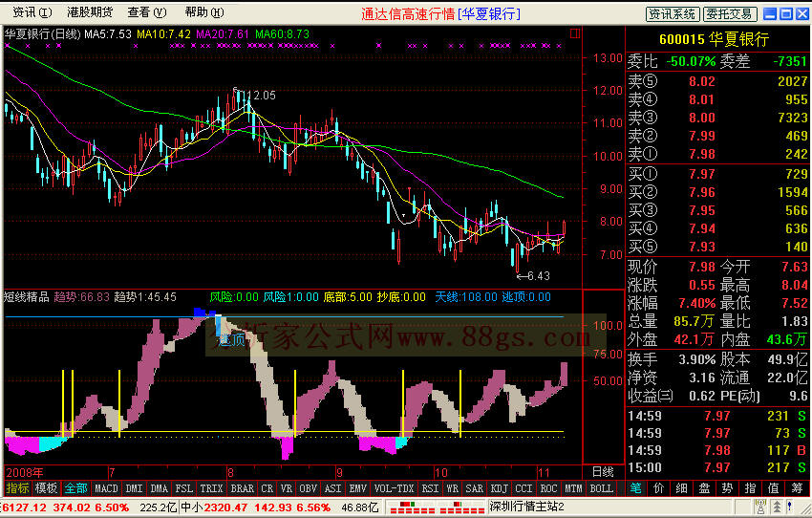Viewport: 812px width, 518px height.
Task: Switch to the OBV indicator
Action: pos(309,488)
